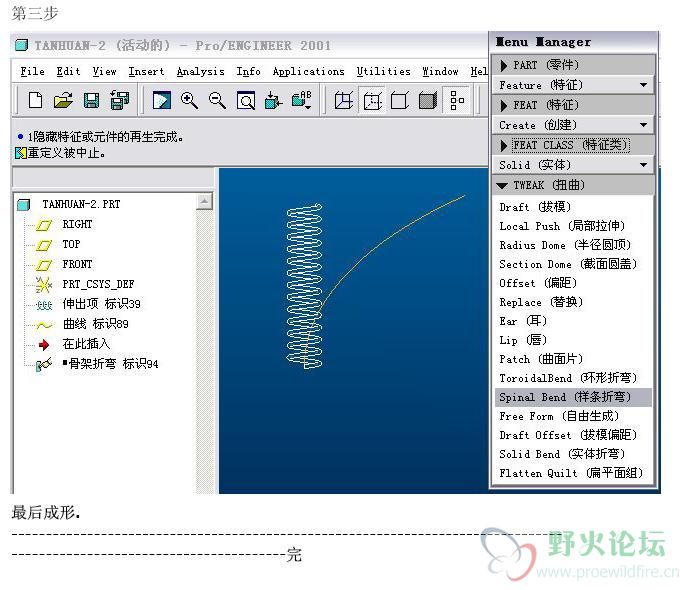Toggle shaded display mode
The width and height of the screenshot is (689, 590).
[428, 101]
